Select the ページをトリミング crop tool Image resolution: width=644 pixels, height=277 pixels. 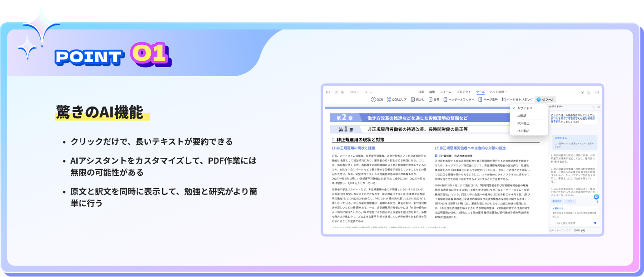(517, 99)
